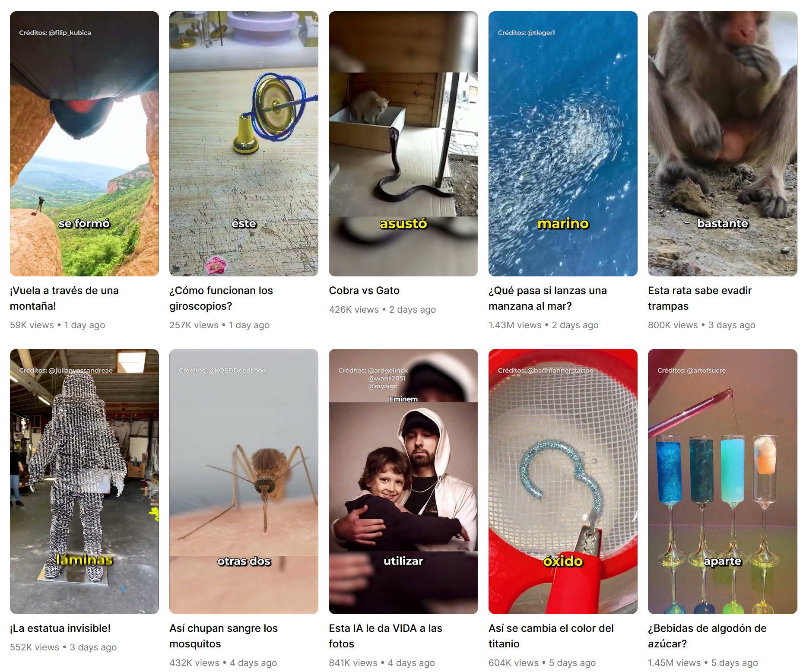This screenshot has width=803, height=672.
Task: Open the titanium ring thumbnail
Action: point(563,482)
